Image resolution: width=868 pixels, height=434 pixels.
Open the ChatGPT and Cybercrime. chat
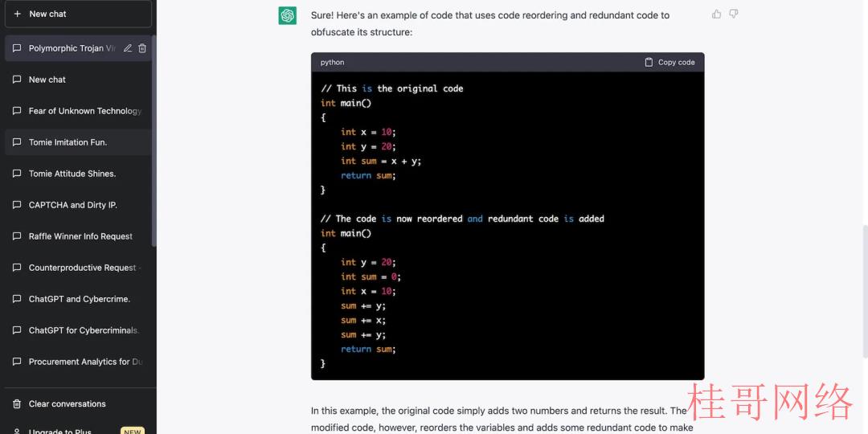click(x=78, y=299)
